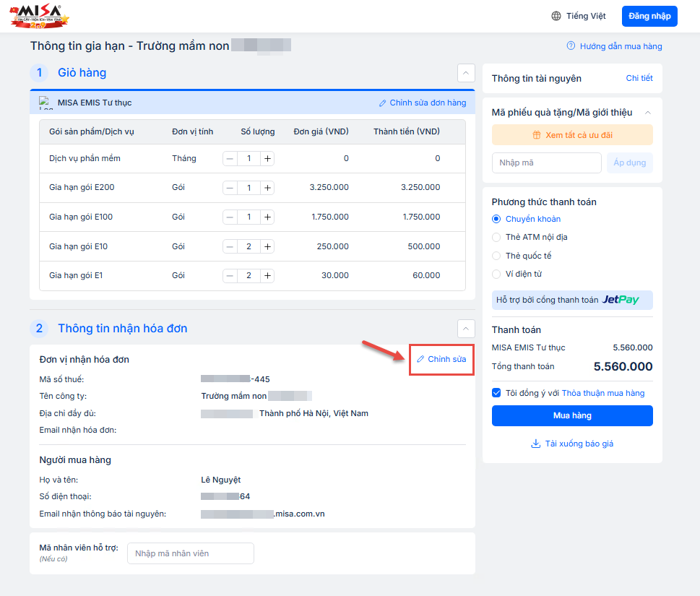Click quantity field of Gia hạn gói E100
This screenshot has width=700, height=596.
[x=249, y=217]
